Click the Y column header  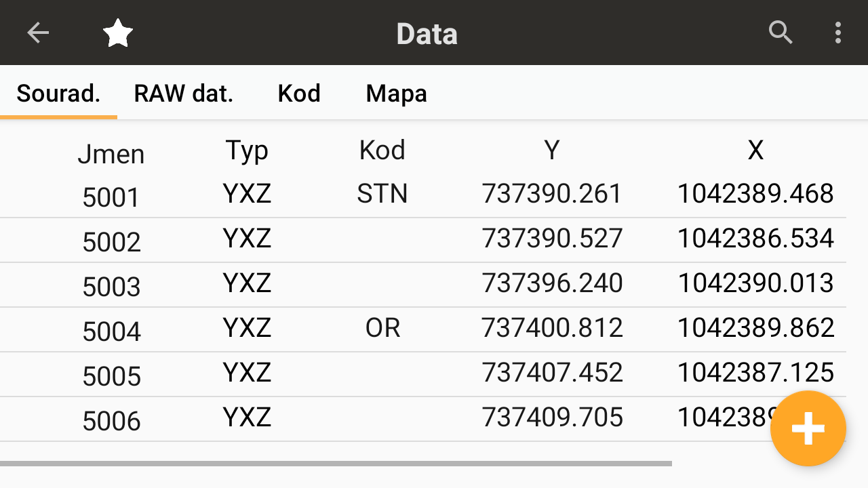click(552, 150)
